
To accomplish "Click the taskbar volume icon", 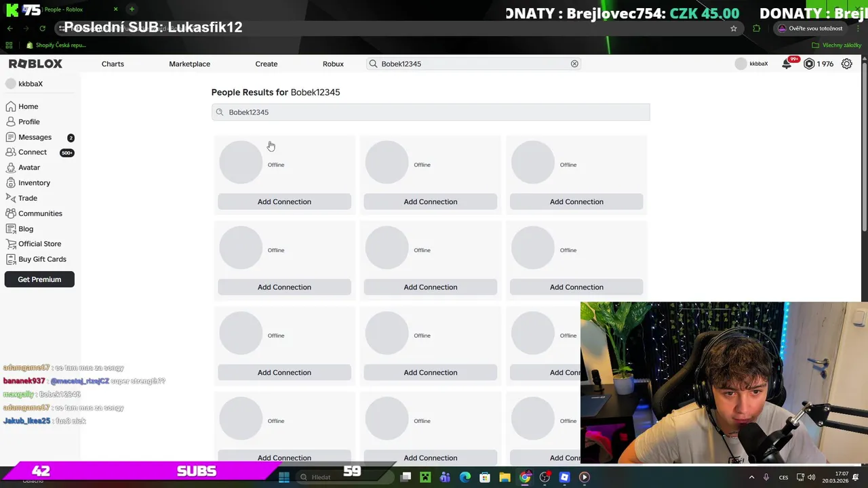I will 812,477.
